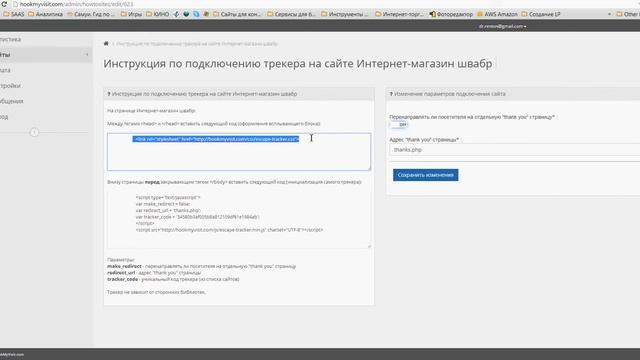This screenshot has width=640, height=360.
Task: Click the stylesheet textarea resize handle
Action: point(369,168)
